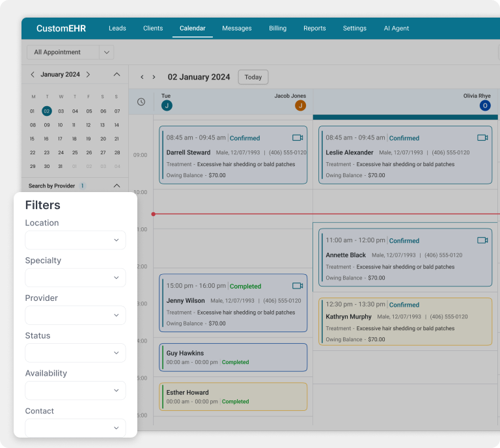Open Darrell Steward's appointment name
Image resolution: width=500 pixels, height=448 pixels.
pyautogui.click(x=188, y=152)
